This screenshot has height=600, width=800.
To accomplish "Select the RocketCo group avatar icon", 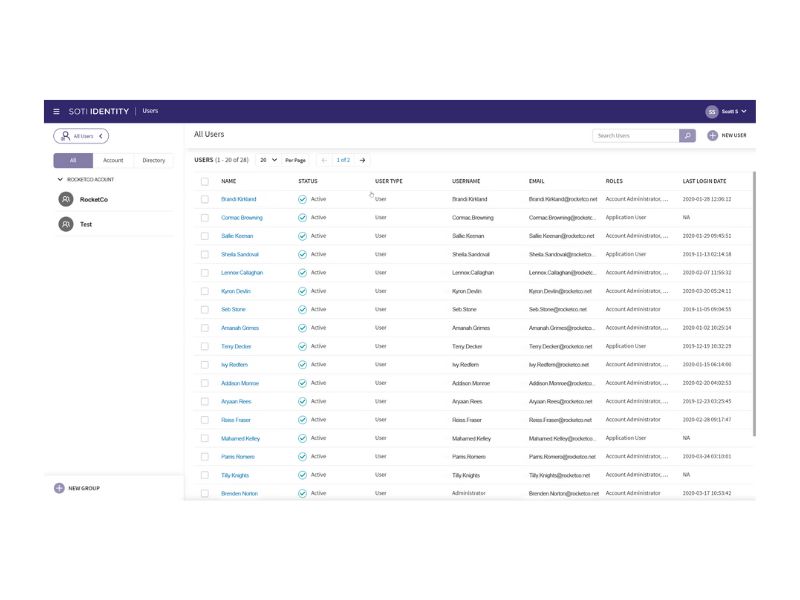I will click(66, 199).
